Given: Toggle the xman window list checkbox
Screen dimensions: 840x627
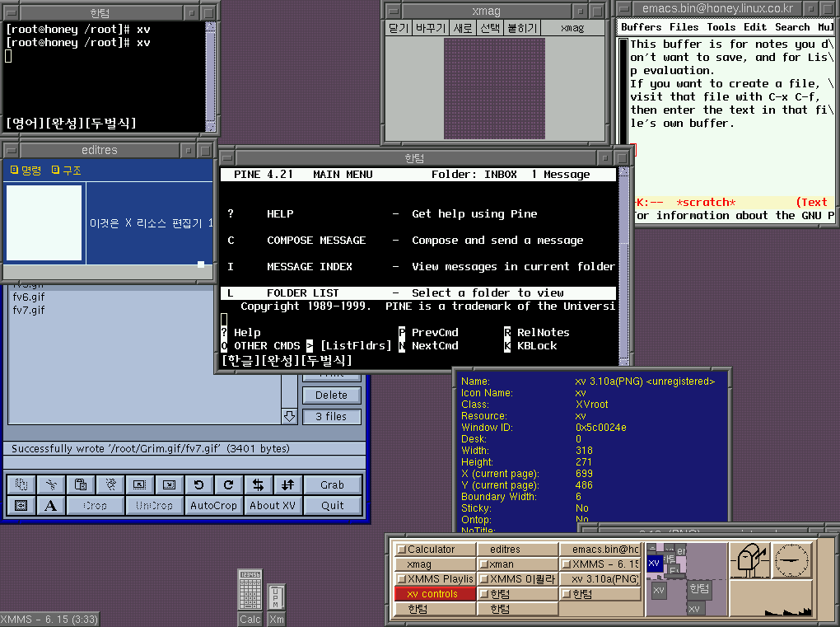Looking at the screenshot, I should (483, 564).
